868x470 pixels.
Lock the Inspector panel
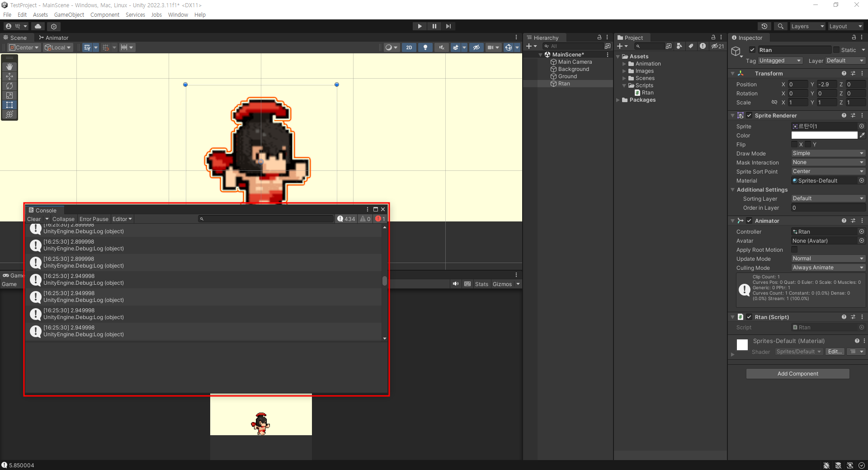(854, 38)
